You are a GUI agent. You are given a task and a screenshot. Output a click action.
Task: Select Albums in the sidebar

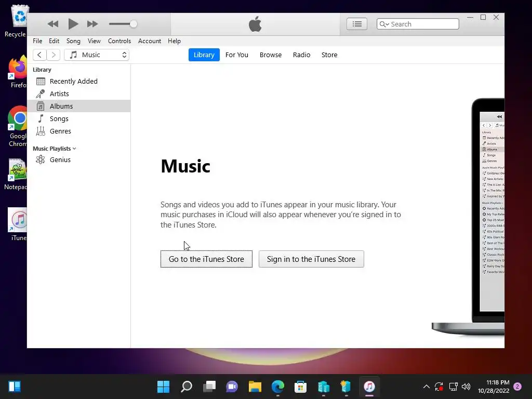click(x=79, y=106)
